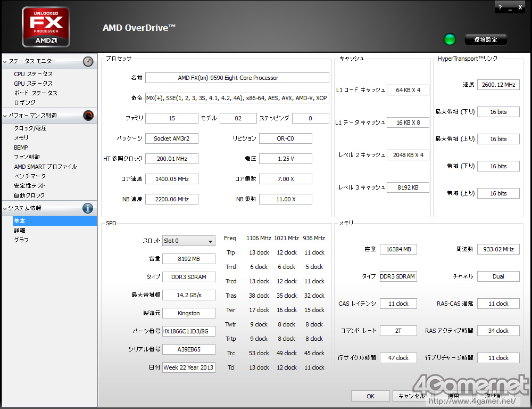Click the blue info icon beside システム情報

tap(88, 208)
